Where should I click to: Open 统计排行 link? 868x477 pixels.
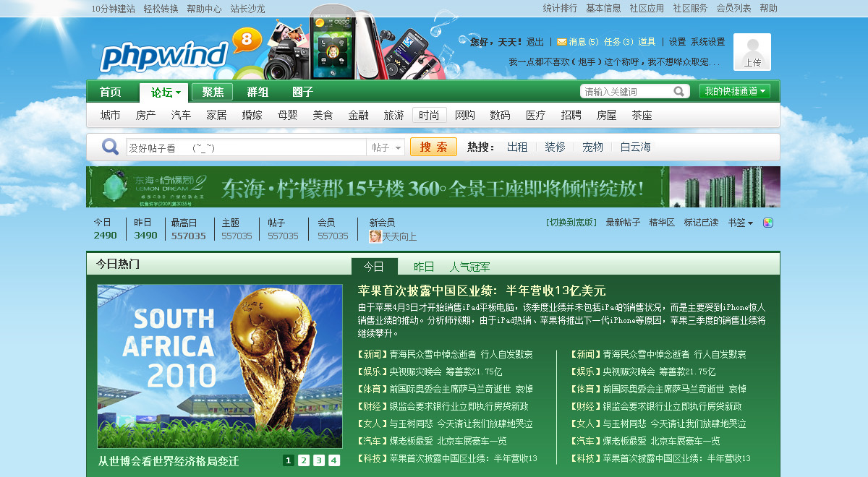point(560,9)
